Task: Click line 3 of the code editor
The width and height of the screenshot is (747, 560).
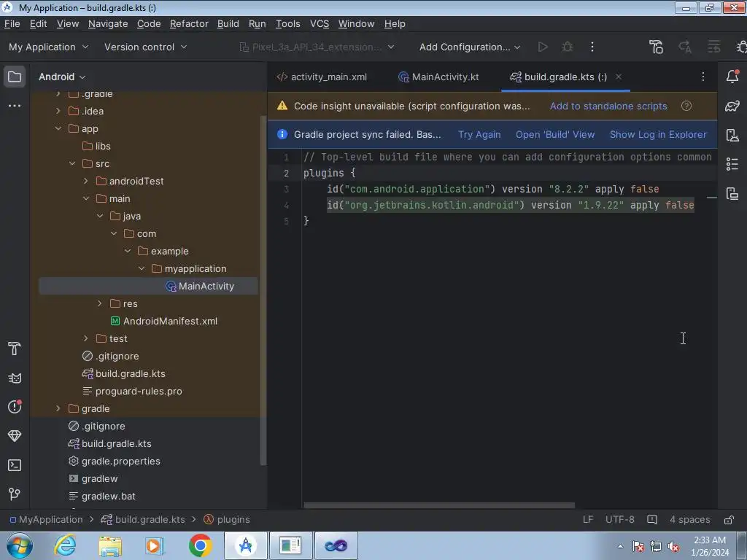Action: [x=492, y=189]
